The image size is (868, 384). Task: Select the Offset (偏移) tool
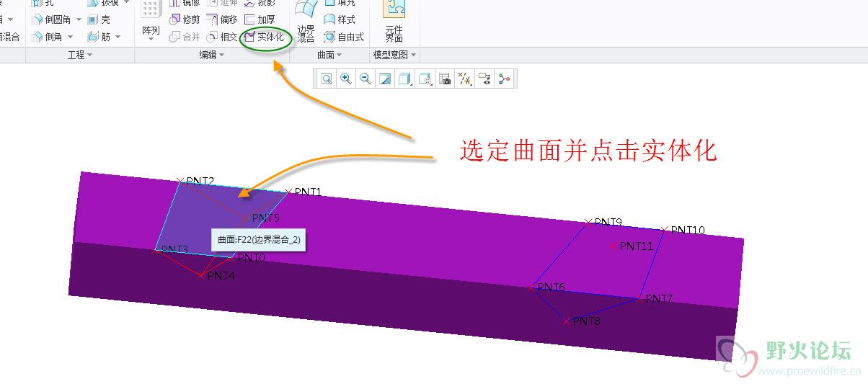222,19
